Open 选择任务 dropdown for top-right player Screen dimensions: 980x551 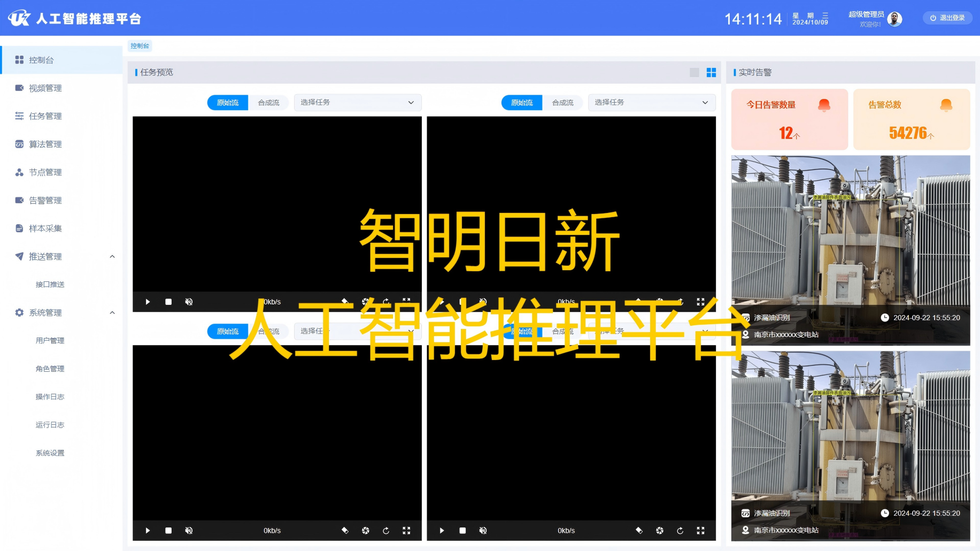click(651, 103)
